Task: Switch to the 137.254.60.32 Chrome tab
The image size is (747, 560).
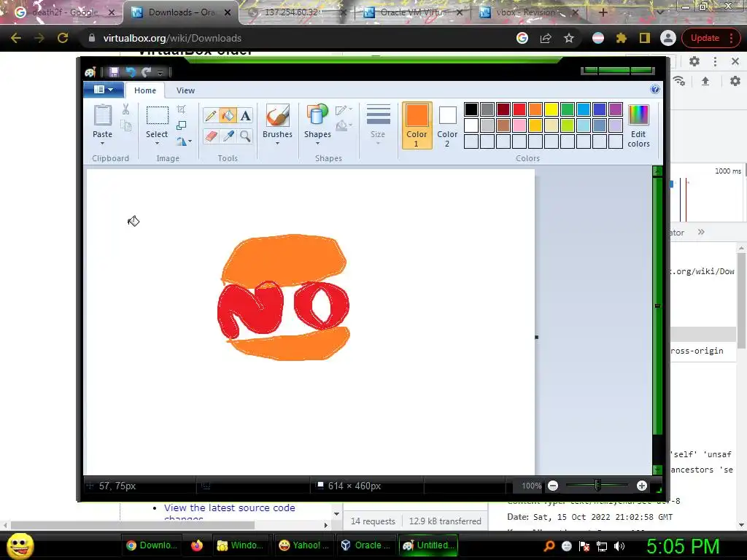Action: [290, 12]
